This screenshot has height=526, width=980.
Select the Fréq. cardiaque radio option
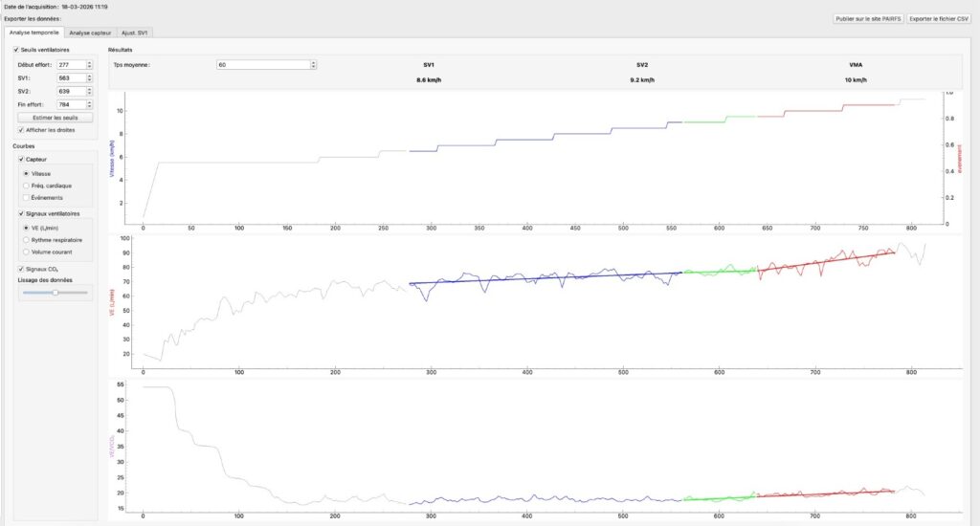[26, 186]
